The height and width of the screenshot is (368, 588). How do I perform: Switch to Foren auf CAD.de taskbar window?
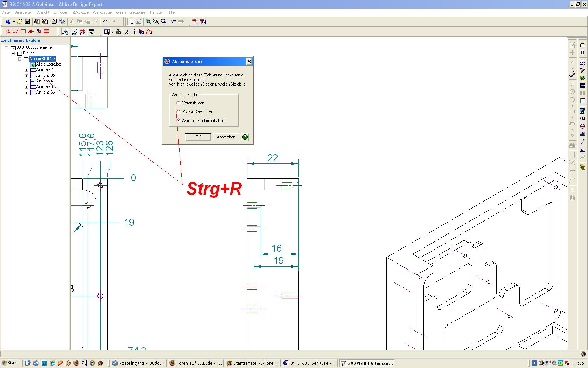point(196,363)
